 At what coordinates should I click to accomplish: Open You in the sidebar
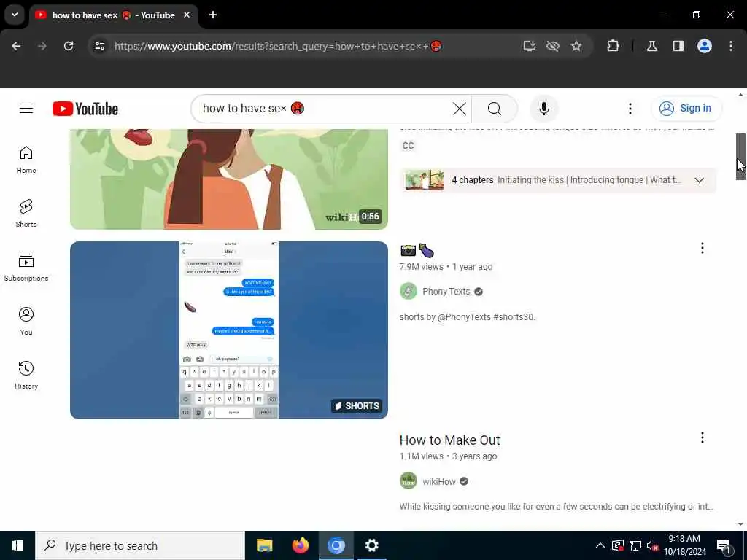point(26,321)
